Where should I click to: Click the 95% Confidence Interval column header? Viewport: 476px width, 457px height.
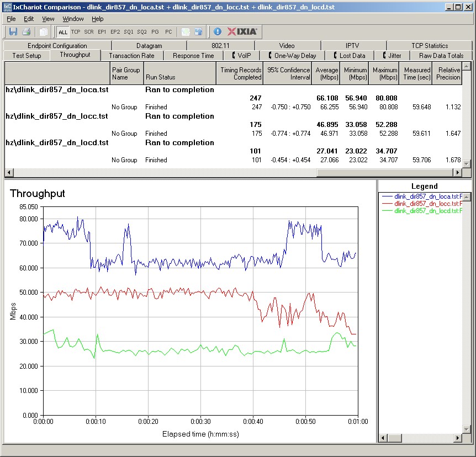tap(288, 73)
